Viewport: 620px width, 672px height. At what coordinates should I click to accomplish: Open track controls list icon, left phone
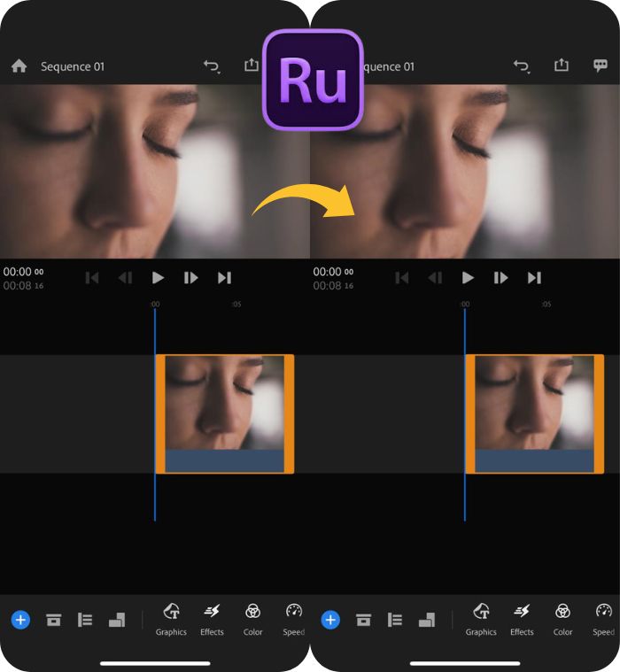click(x=85, y=620)
